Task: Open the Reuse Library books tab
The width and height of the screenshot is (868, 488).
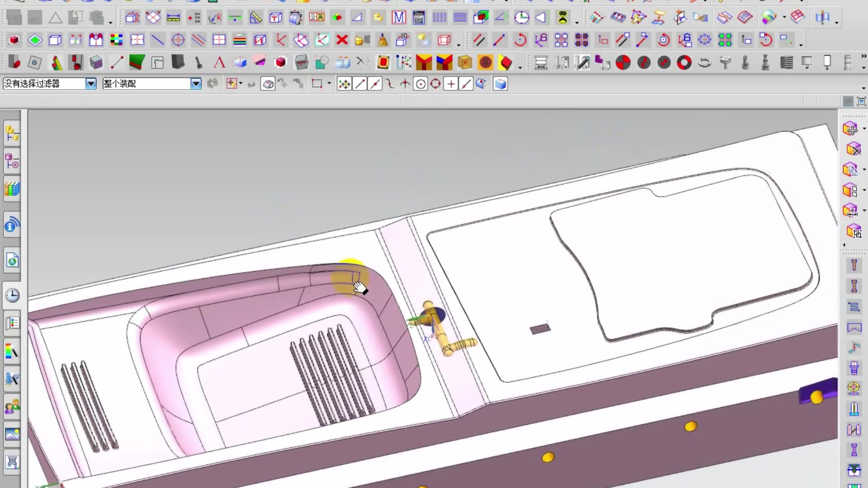Action: coord(12,189)
